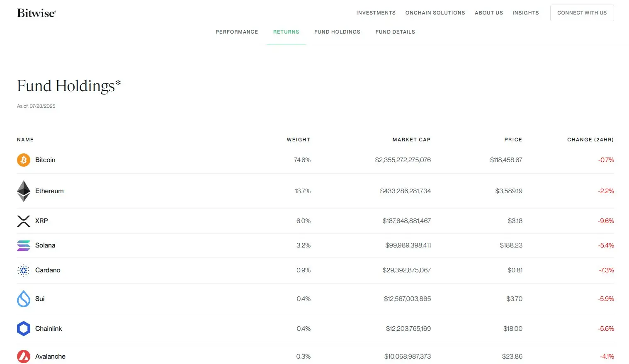This screenshot has width=629, height=364.
Task: Click the Market Cap column header
Action: 412,140
